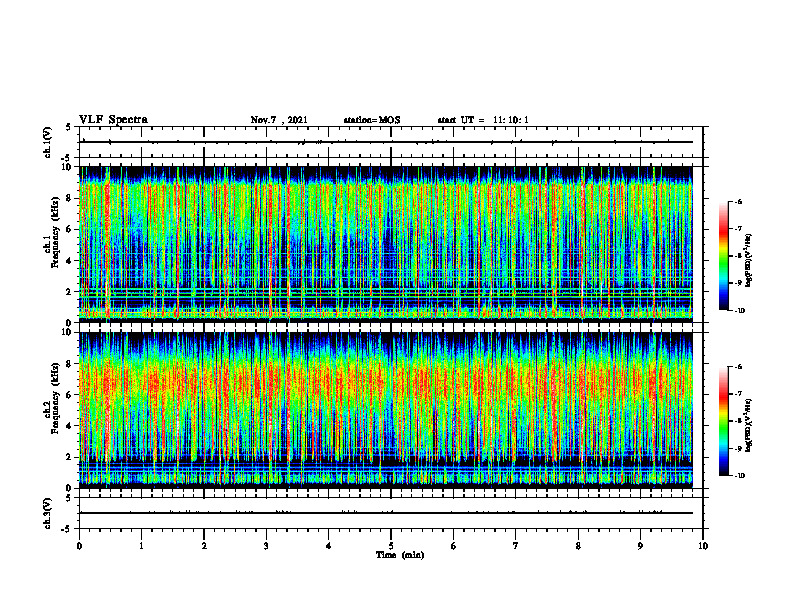792x612 pixels.
Task: Click the "4" minute time axis tick label
Action: (x=329, y=546)
